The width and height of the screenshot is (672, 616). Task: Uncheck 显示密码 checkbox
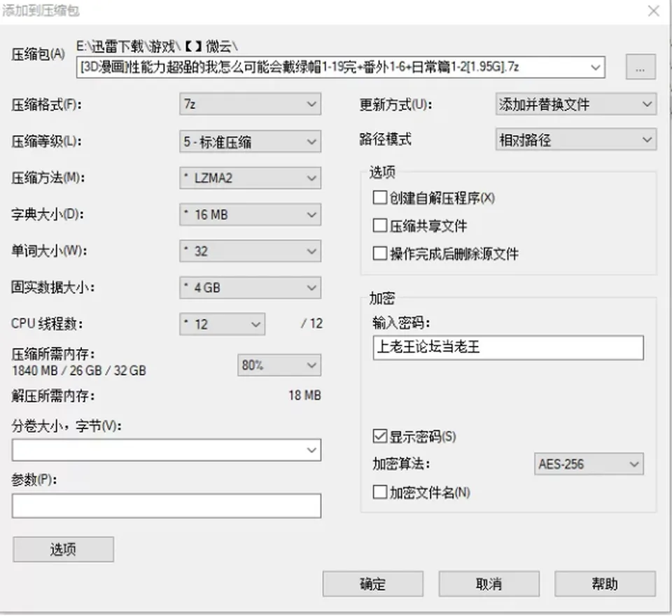(379, 436)
